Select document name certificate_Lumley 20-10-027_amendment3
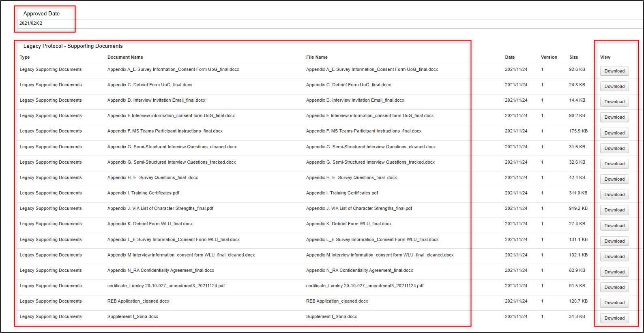 click(166, 286)
